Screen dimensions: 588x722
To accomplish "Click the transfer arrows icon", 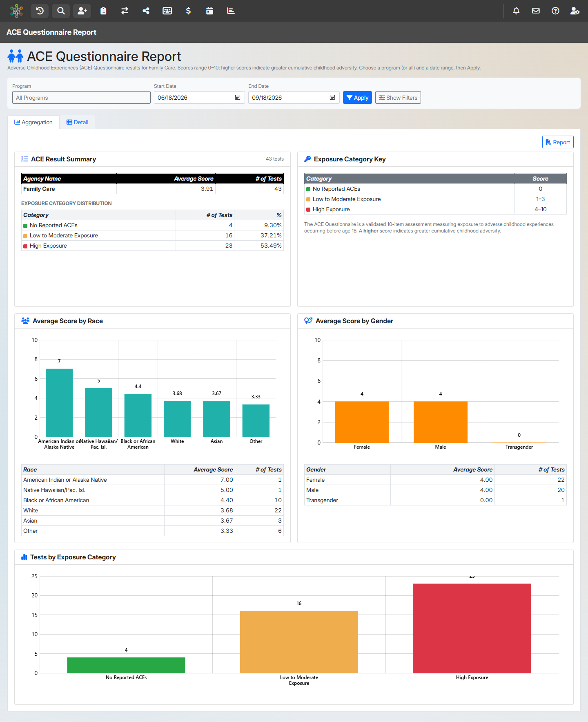I will coord(125,11).
